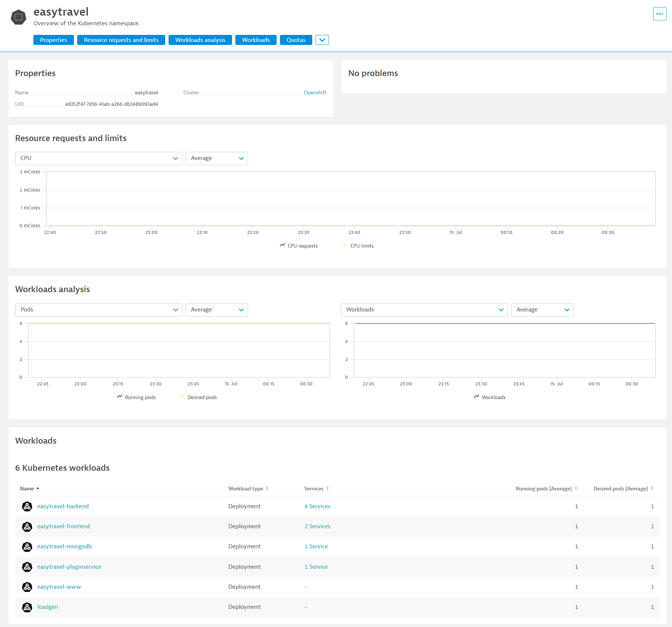Open the Openshift cluster link

tap(315, 92)
